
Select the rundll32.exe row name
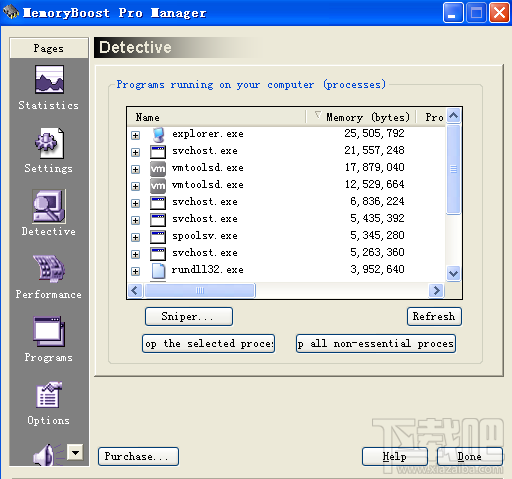tap(208, 270)
